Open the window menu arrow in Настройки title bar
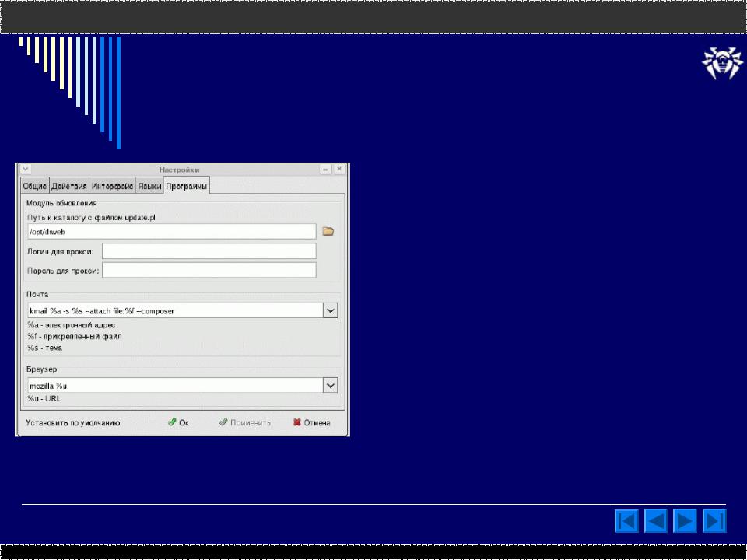This screenshot has height=560, width=747. (25, 169)
